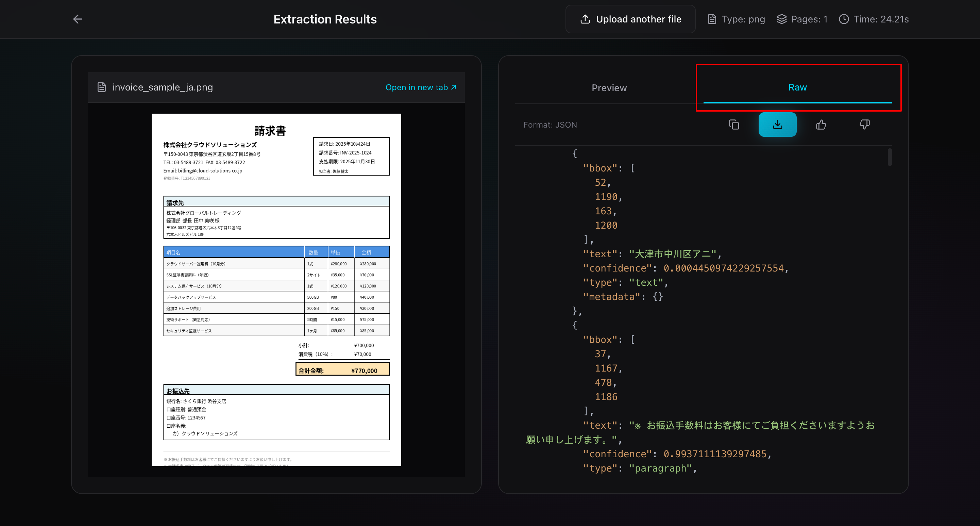Click the invoice document preview image
Viewport: 980px width, 526px height.
coord(276,289)
